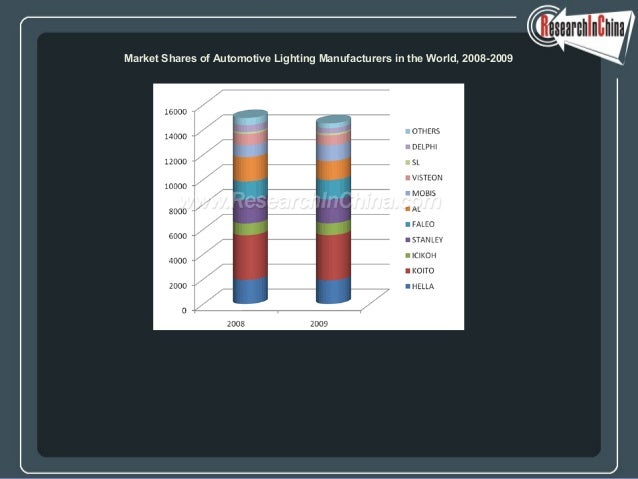Click the VISTEON legend color swatch
This screenshot has width=638, height=479.
(408, 178)
